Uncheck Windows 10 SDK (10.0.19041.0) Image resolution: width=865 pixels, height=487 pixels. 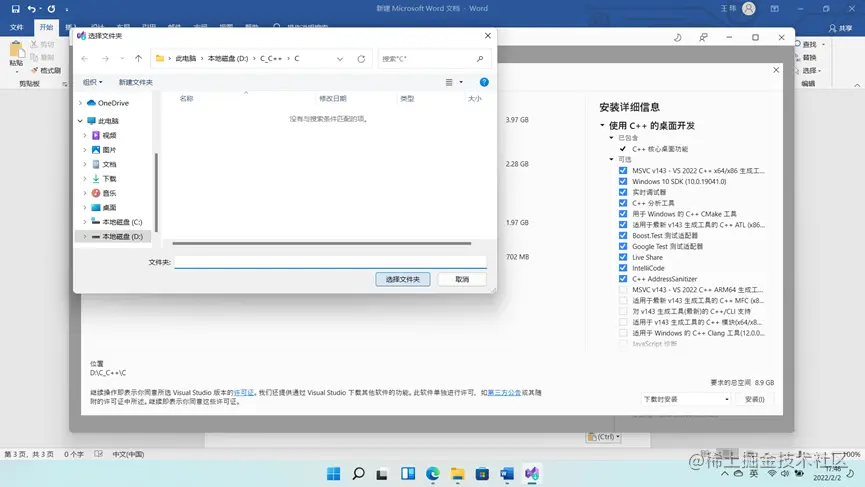[623, 181]
